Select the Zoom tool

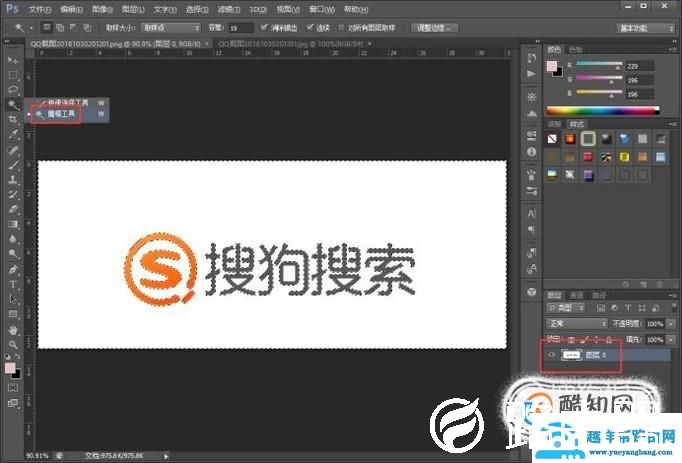click(13, 345)
